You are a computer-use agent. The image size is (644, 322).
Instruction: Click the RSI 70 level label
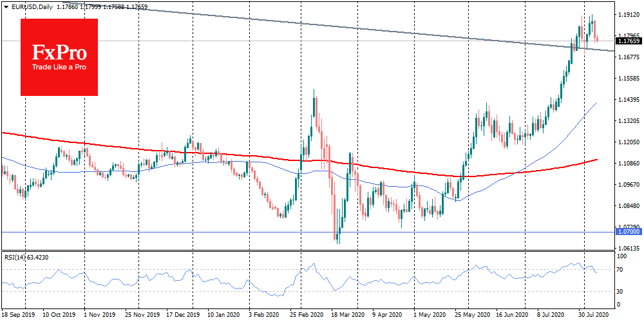point(621,269)
